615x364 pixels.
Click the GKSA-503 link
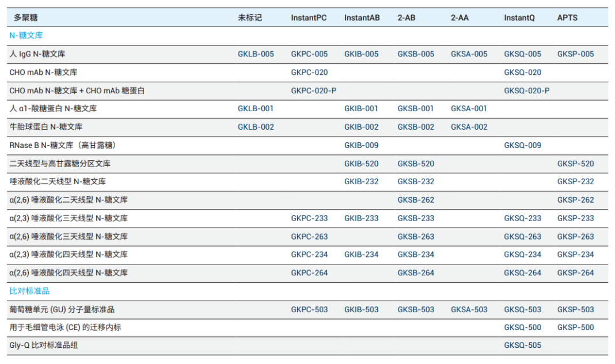[x=469, y=310]
